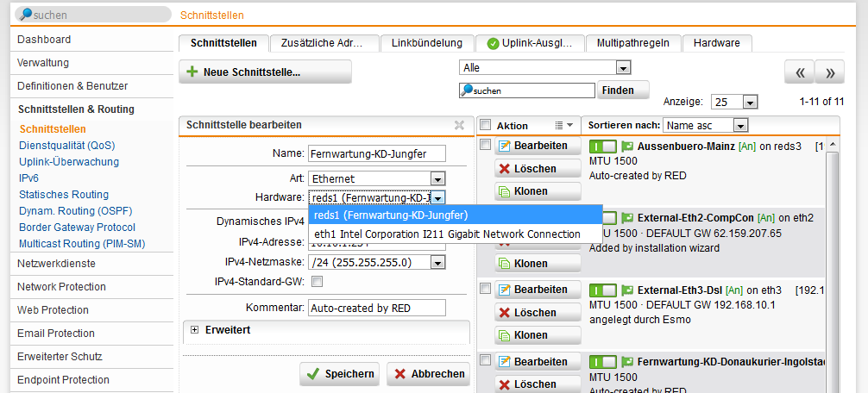Click Klonen for External-Eth3-Dsl
Viewport: 868px width, 393px height.
pyautogui.click(x=538, y=335)
